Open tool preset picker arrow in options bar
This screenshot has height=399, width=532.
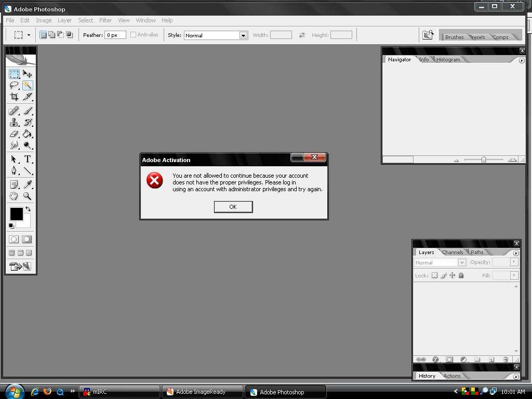[x=29, y=35]
